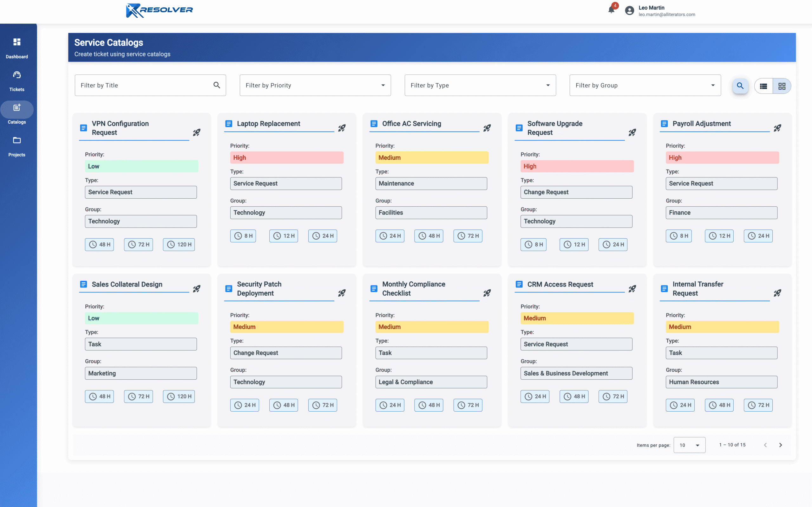Select the 8 H option on Laptop Replacement

[243, 236]
